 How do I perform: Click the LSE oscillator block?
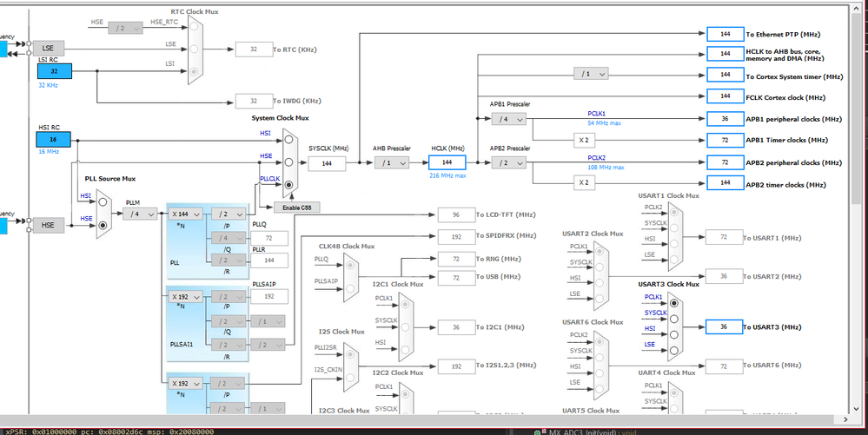48,48
